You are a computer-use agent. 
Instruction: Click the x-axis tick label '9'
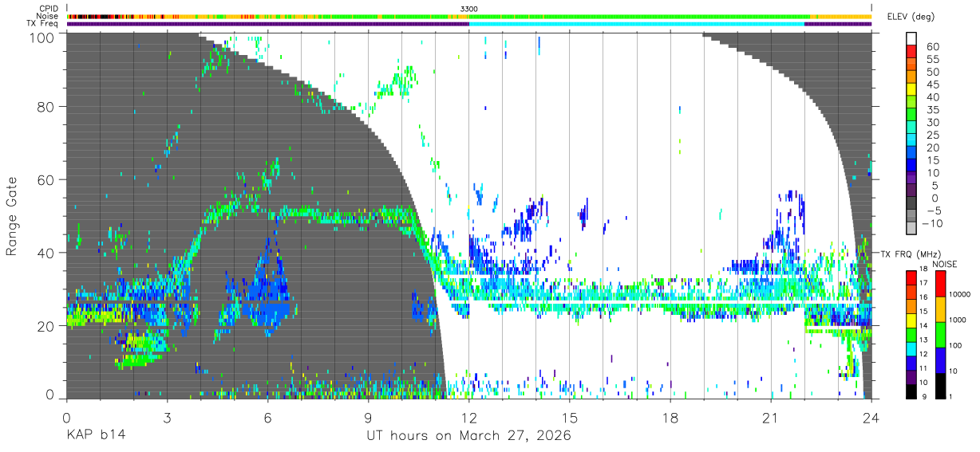point(368,418)
